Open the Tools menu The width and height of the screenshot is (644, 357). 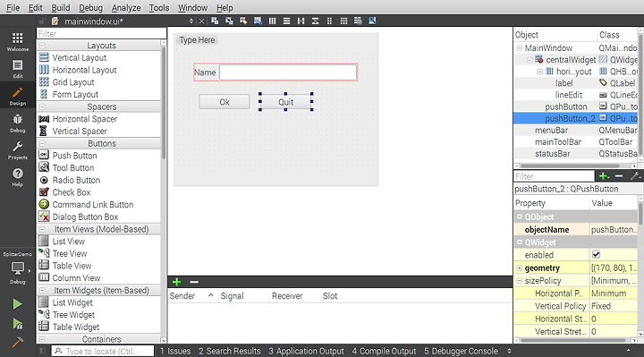point(159,7)
